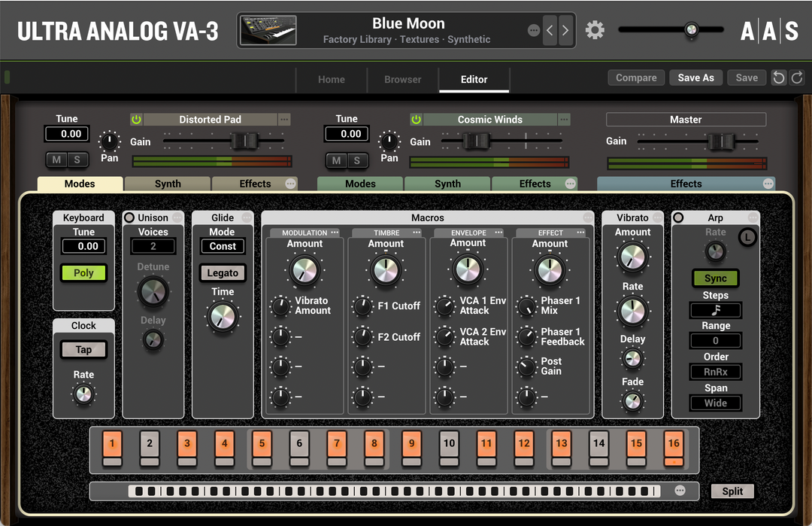Click the Split button
The height and width of the screenshot is (526, 812).
pos(732,491)
